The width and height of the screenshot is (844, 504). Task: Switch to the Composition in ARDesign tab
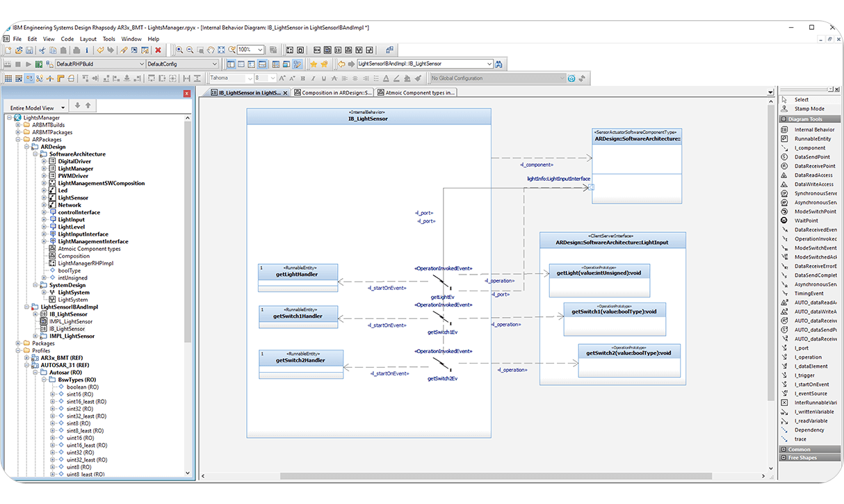point(333,92)
